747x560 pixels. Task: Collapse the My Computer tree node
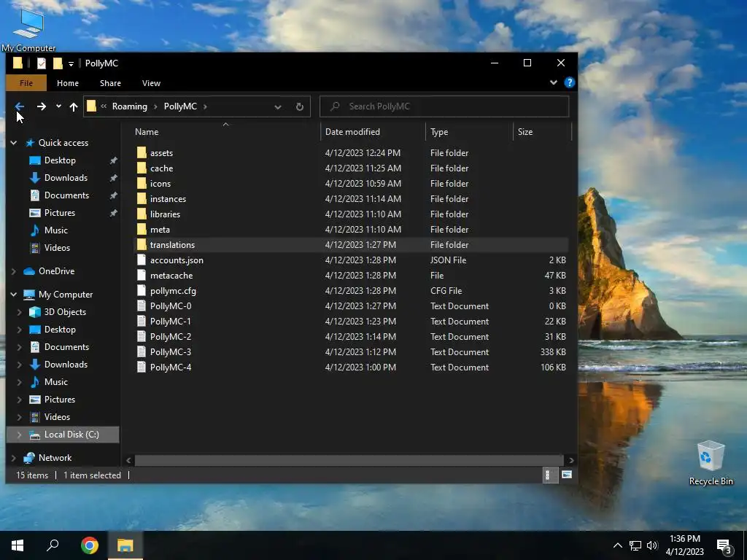pyautogui.click(x=14, y=295)
